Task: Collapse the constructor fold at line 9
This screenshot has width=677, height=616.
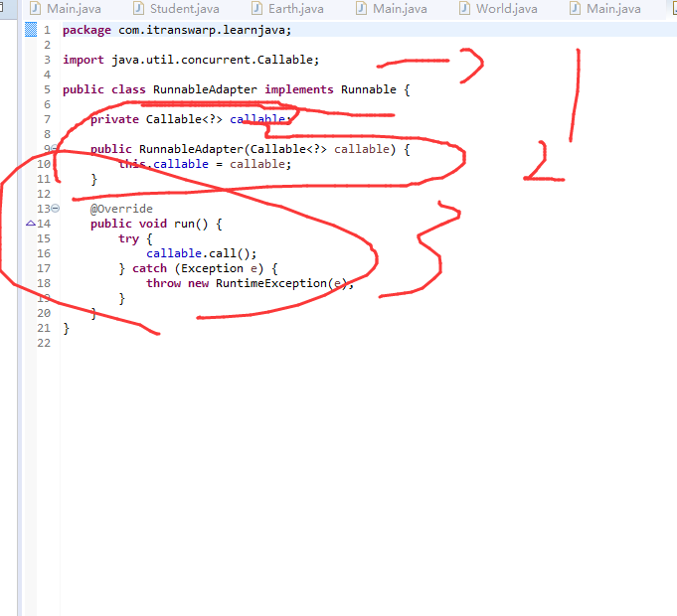Action: tap(55, 149)
